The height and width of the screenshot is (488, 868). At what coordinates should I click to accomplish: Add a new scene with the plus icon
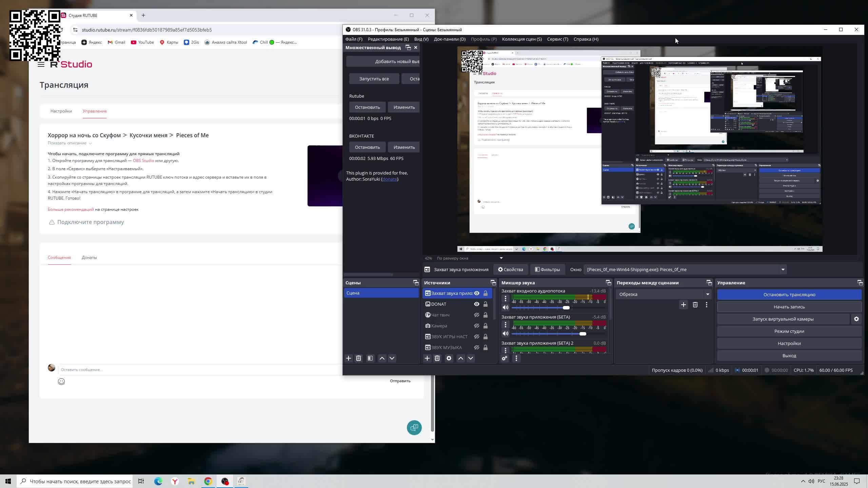[349, 358]
